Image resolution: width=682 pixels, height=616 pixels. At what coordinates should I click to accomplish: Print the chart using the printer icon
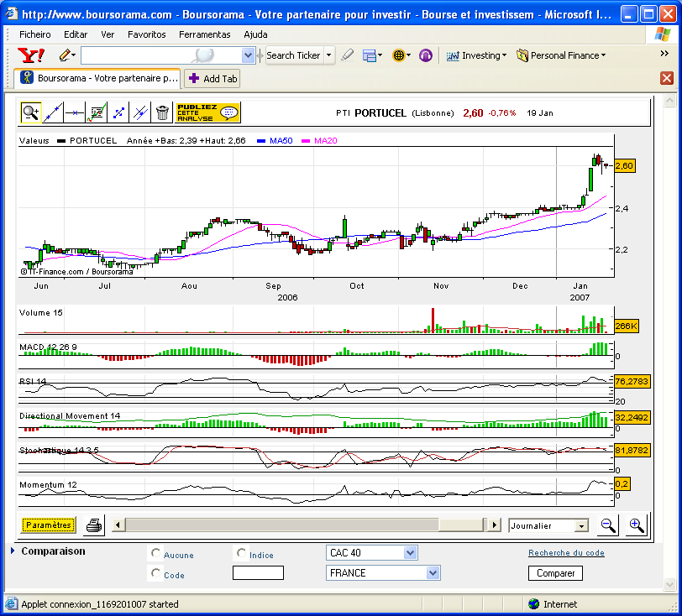[x=94, y=525]
